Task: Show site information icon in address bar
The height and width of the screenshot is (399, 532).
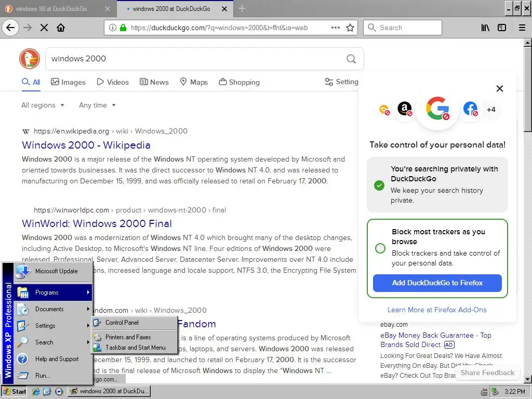Action: [112, 28]
